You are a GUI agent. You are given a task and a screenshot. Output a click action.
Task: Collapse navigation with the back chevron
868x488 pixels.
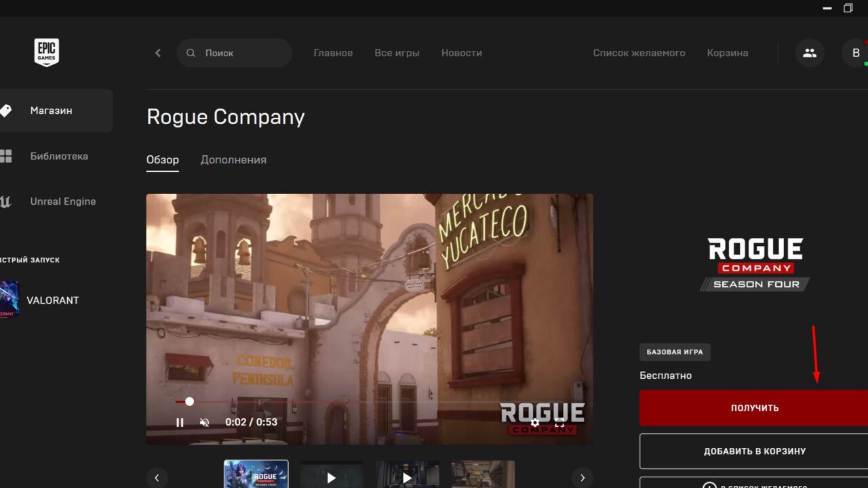158,52
